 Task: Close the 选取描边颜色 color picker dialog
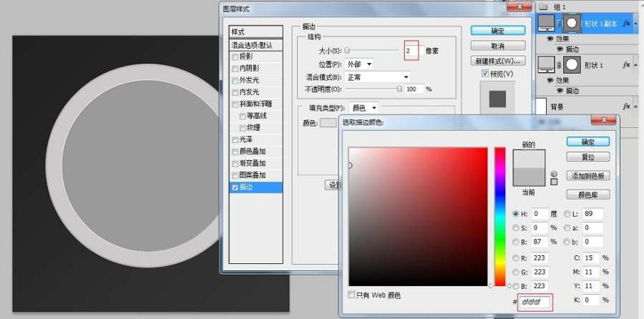[610, 122]
